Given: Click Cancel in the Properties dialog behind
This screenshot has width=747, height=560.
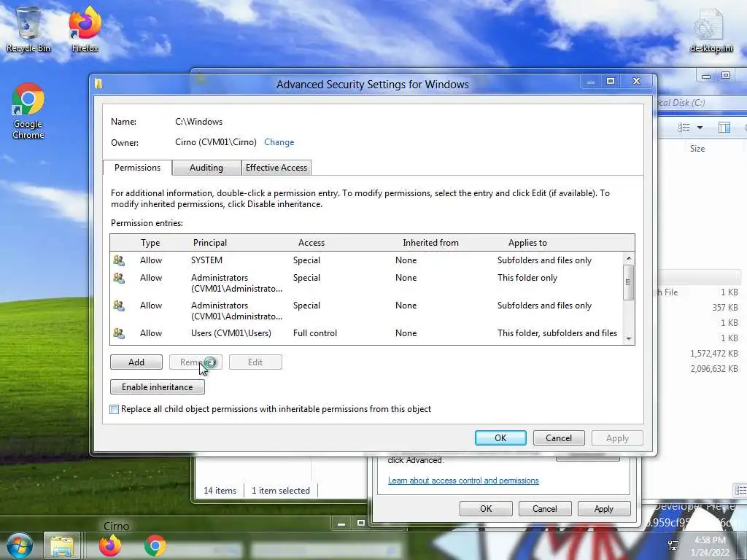Looking at the screenshot, I should (x=544, y=508).
